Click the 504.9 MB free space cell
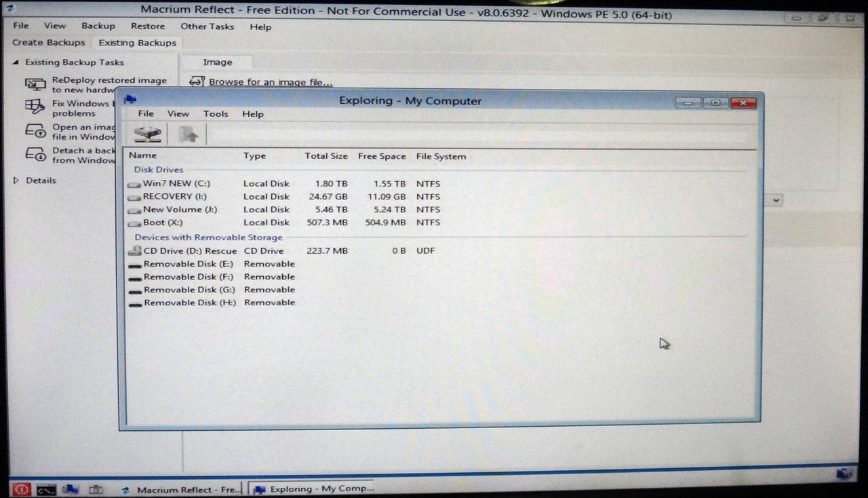 click(385, 223)
